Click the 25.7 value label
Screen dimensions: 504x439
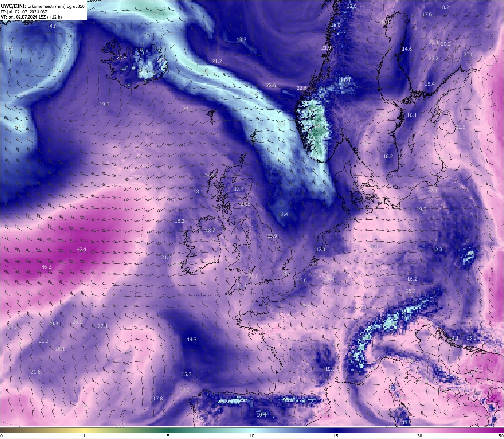point(410,291)
